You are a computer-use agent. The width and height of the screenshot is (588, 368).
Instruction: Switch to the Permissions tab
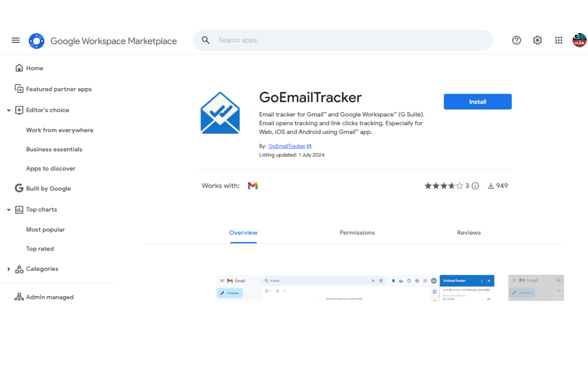coord(357,232)
